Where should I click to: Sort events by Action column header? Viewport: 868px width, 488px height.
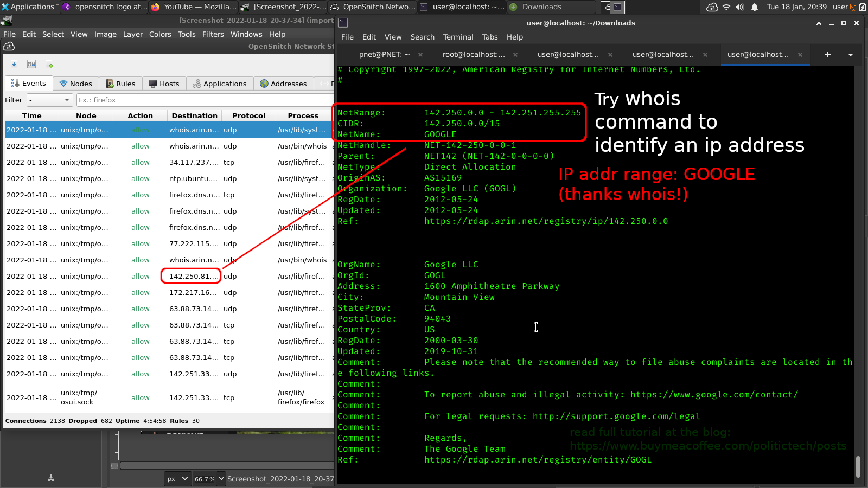(x=140, y=116)
